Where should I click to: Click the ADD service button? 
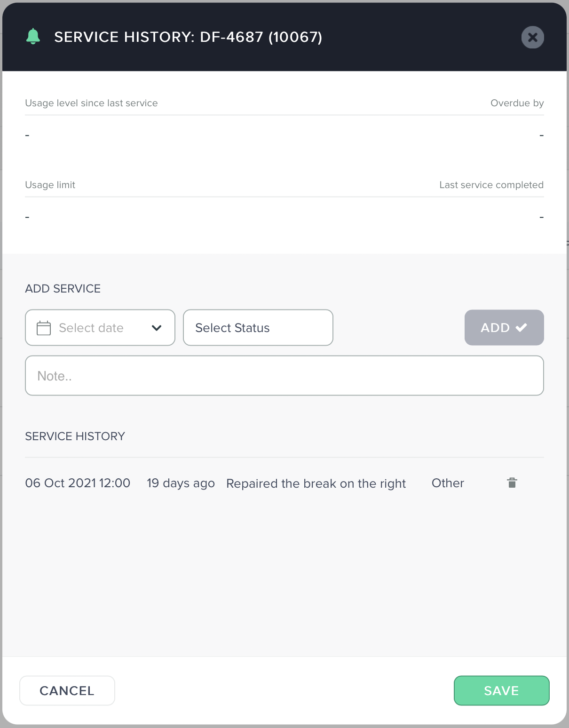(x=504, y=328)
